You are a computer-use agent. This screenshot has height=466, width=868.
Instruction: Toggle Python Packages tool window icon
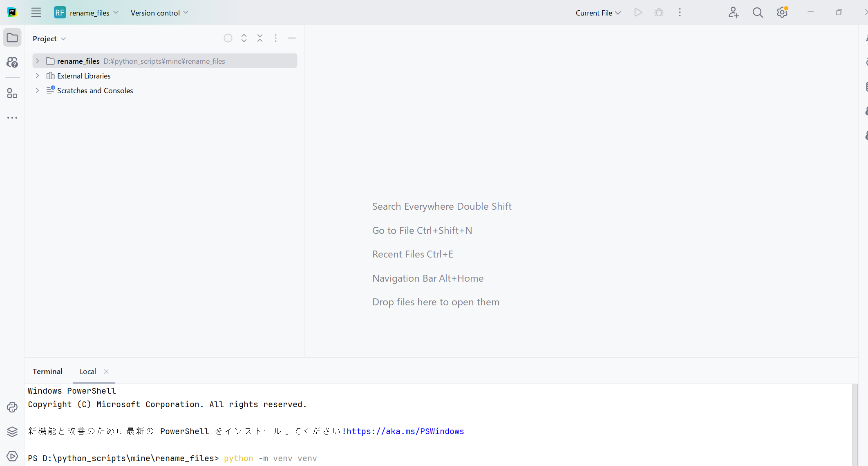pos(12,432)
